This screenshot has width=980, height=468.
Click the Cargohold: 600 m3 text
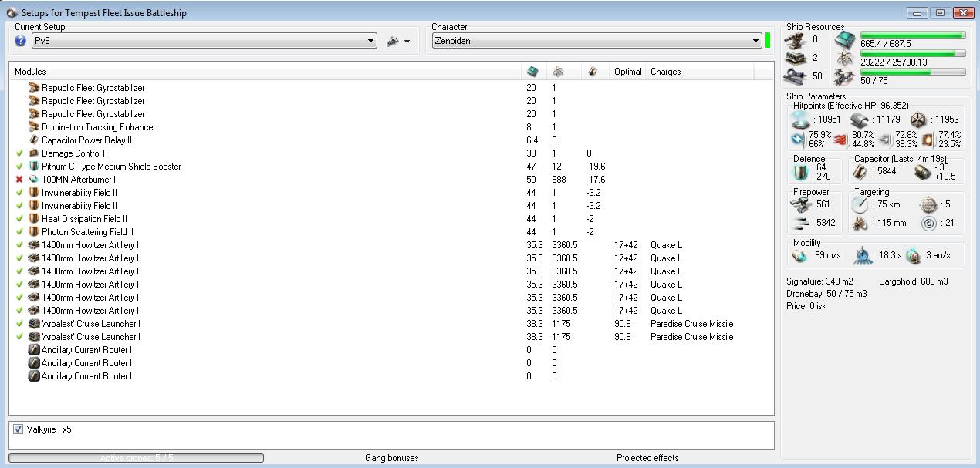click(x=914, y=281)
